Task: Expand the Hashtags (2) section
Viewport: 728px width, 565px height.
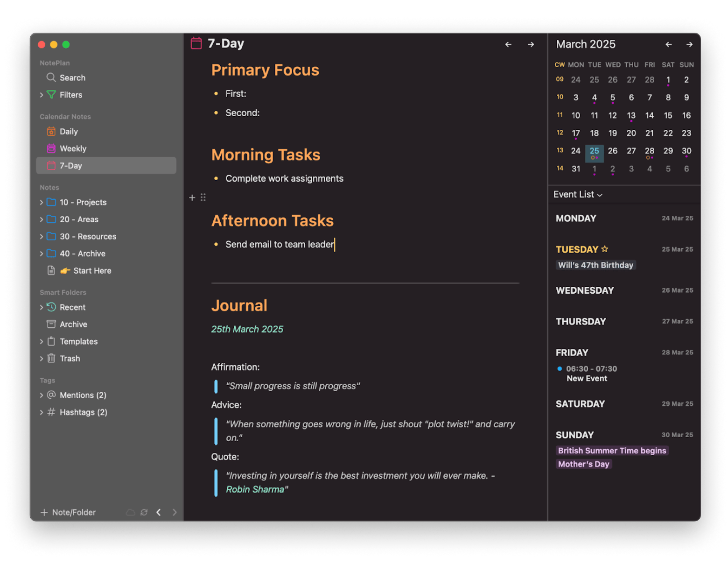Action: pos(42,412)
